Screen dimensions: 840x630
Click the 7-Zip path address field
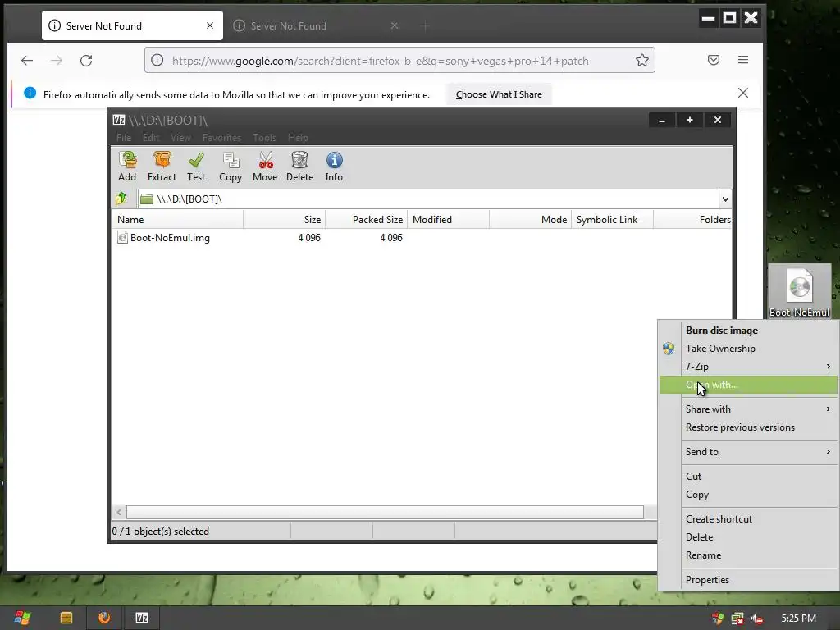pos(428,199)
